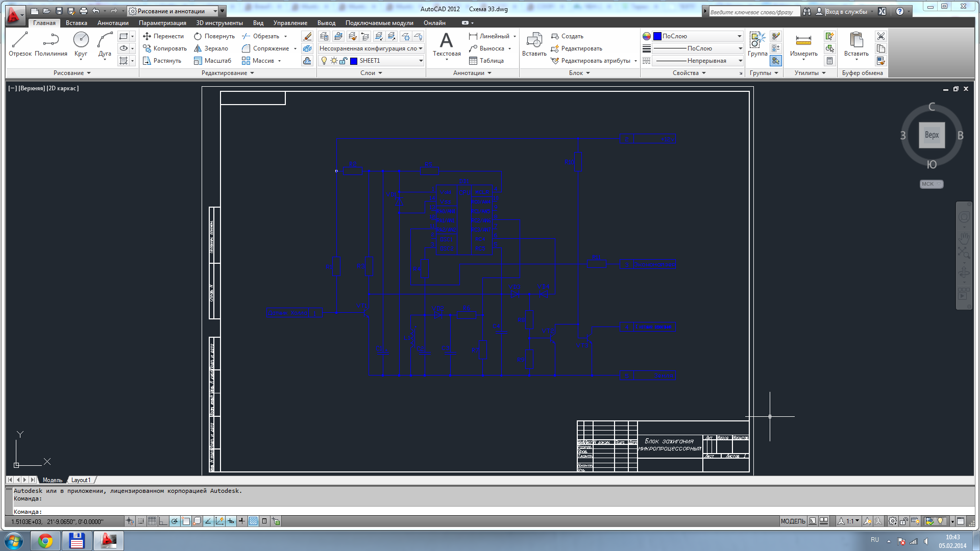980x551 pixels.
Task: Open the Непрерывная linetype dropdown
Action: 698,61
